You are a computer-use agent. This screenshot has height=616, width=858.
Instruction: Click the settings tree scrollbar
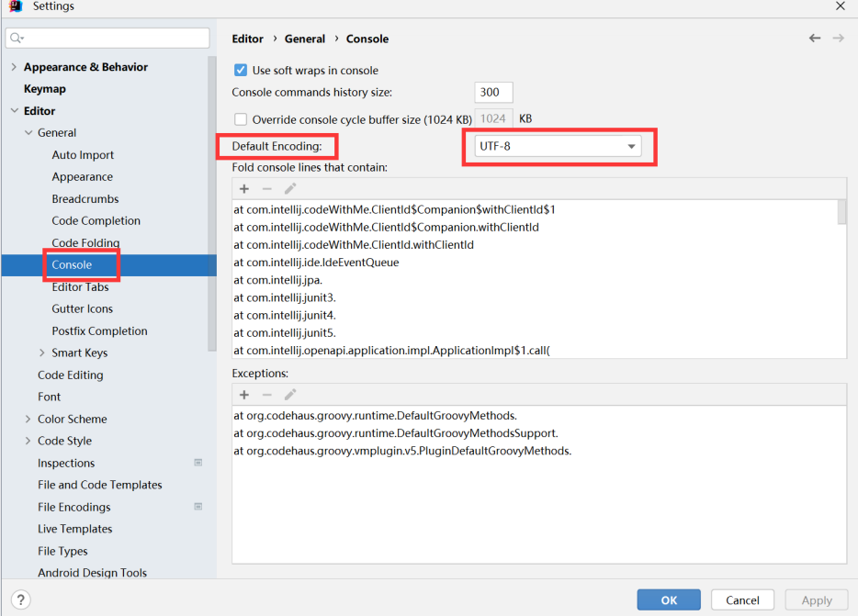coord(212,204)
